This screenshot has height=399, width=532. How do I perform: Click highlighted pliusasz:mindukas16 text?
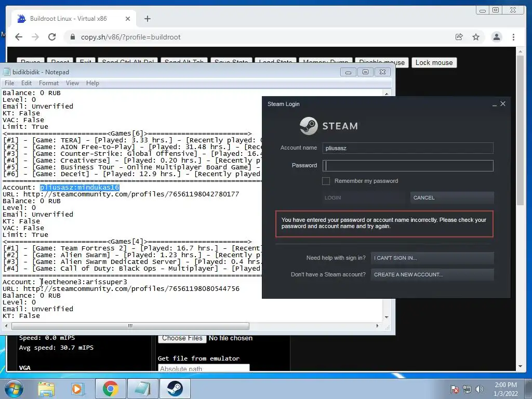click(79, 187)
